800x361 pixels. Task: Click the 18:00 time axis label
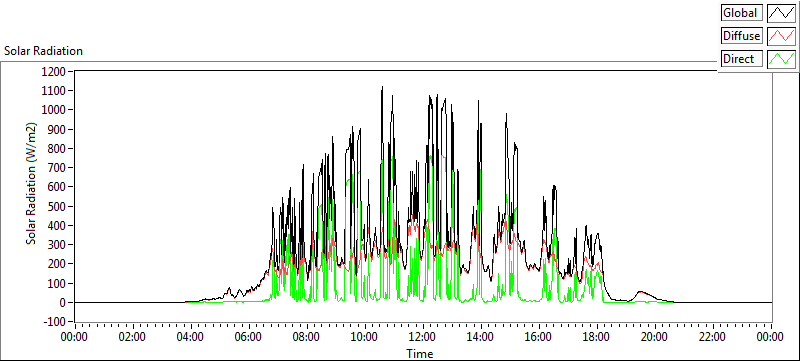[x=596, y=337]
